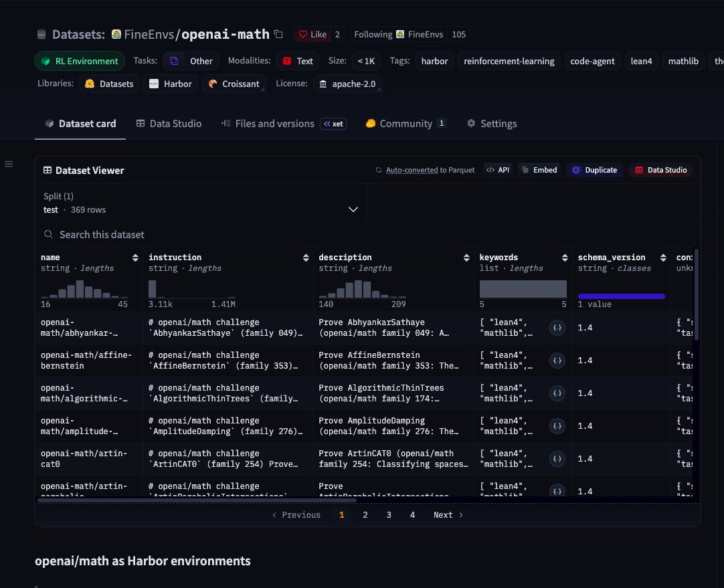Viewport: 724px width, 588px height.
Task: Follow the Auto-converted link
Action: pos(412,170)
